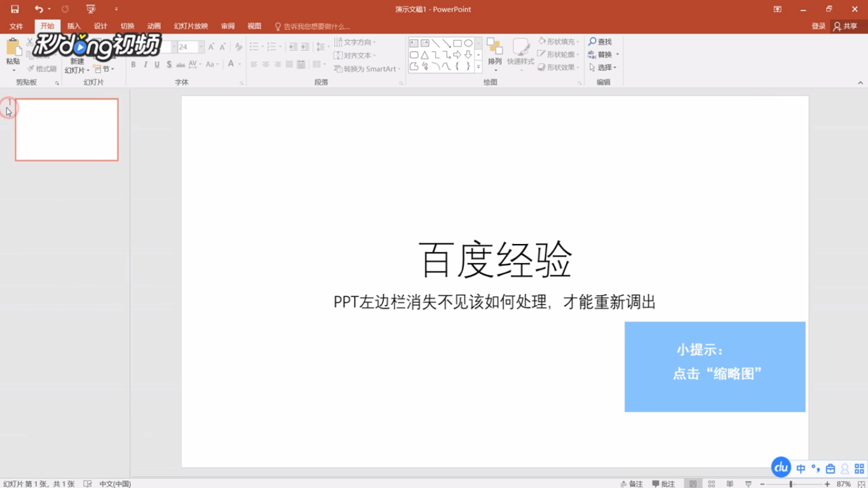The height and width of the screenshot is (488, 868).
Task: Open the 节 section dropdown
Action: [x=105, y=69]
